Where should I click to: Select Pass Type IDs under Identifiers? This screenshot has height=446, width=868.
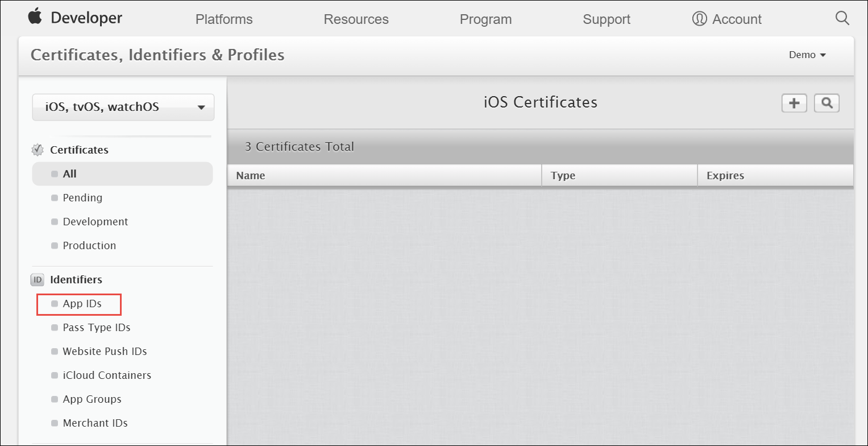coord(97,327)
